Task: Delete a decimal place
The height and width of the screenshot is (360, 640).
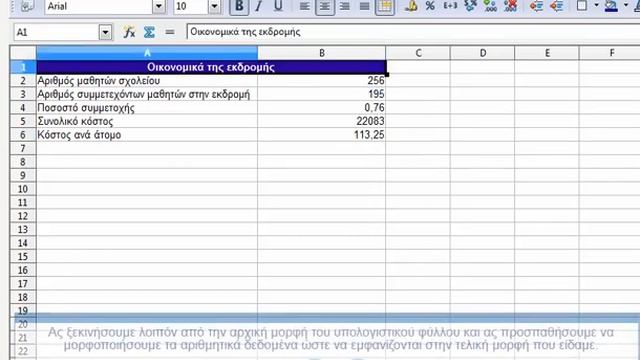Action: (510, 6)
